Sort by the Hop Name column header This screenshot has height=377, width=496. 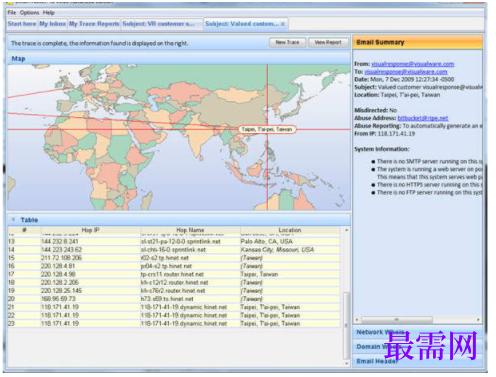pos(190,230)
